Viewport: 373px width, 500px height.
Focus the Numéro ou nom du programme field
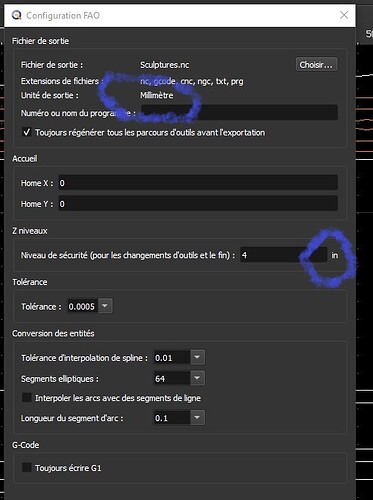tap(239, 112)
